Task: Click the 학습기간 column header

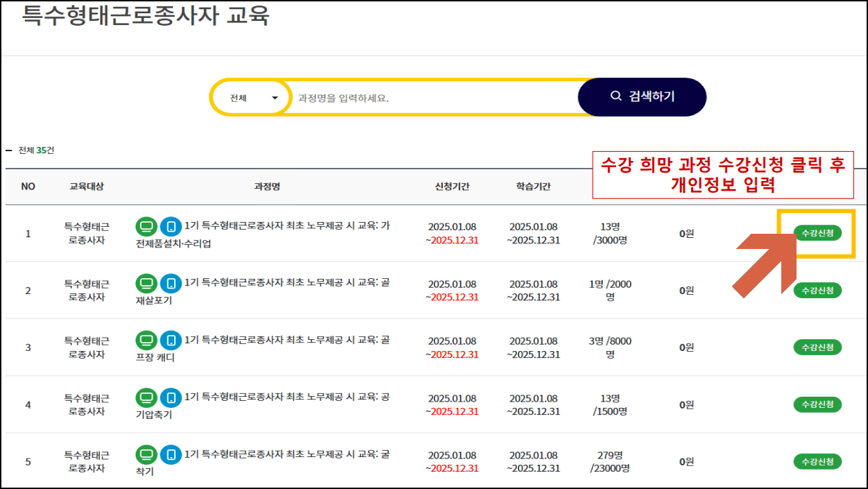Action: [534, 187]
